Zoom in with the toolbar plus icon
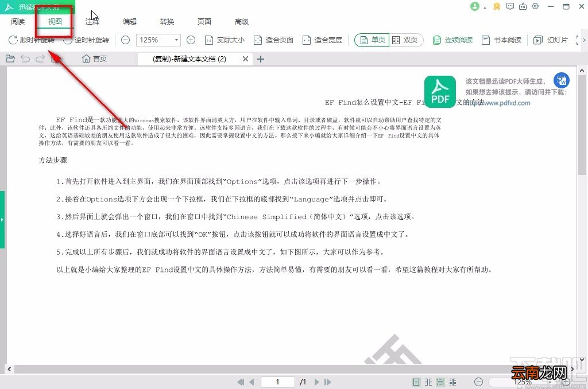This screenshot has width=588, height=389. coord(191,40)
